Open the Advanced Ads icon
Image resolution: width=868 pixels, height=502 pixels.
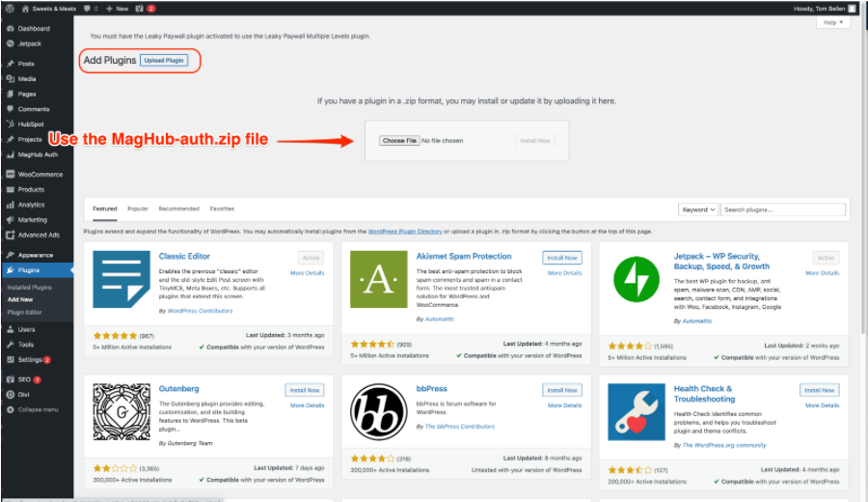click(x=10, y=235)
